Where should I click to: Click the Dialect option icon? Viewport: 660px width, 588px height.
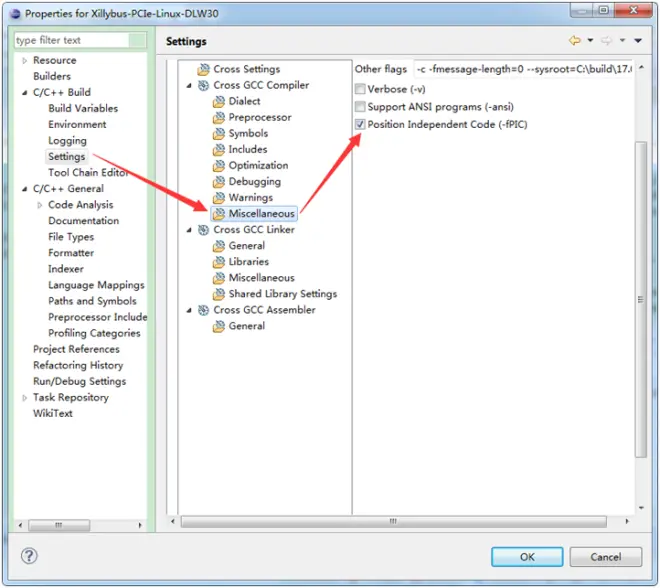[218, 101]
